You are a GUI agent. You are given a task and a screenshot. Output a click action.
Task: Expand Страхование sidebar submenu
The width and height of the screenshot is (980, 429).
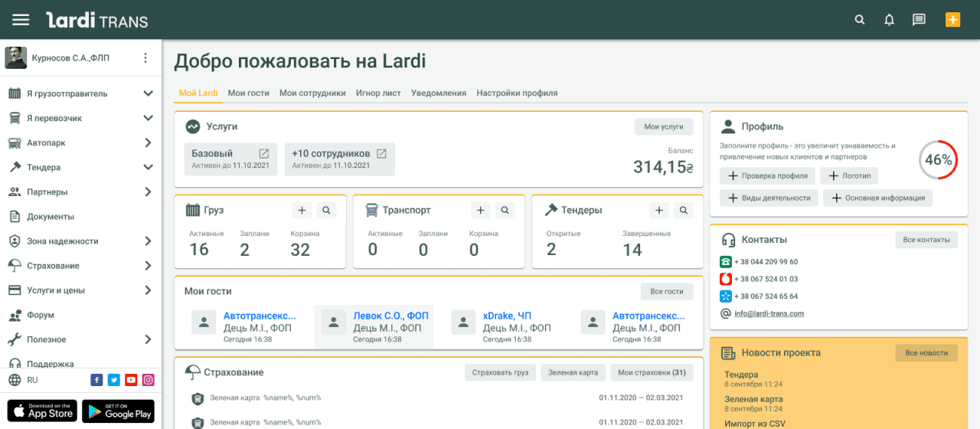[x=148, y=266]
